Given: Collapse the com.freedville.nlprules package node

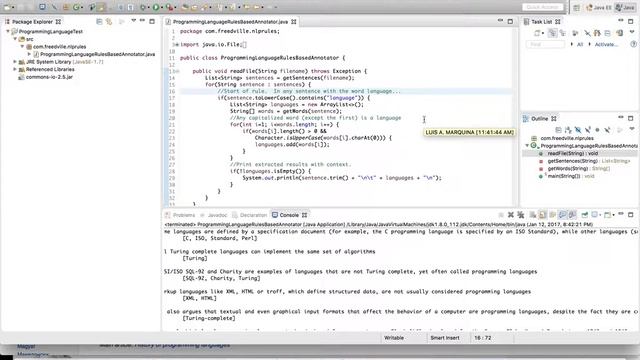Looking at the screenshot, I should (x=22, y=47).
